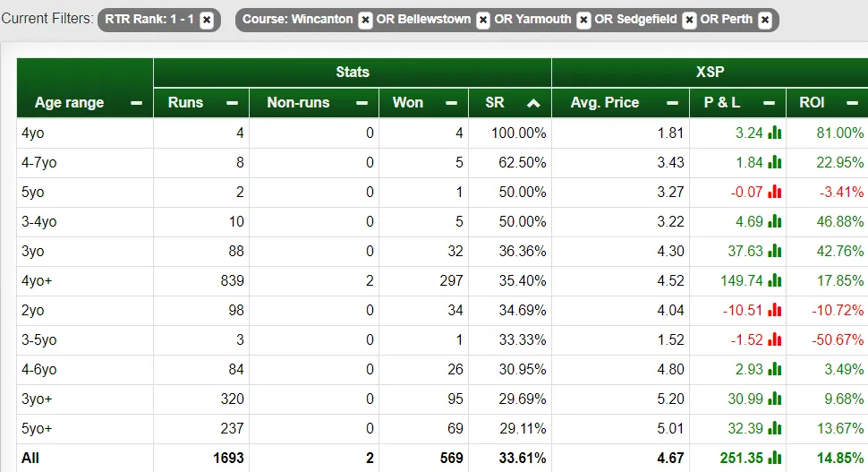Open P&L chart for 2yo row
Image resolution: width=868 pixels, height=472 pixels.
coord(774,310)
